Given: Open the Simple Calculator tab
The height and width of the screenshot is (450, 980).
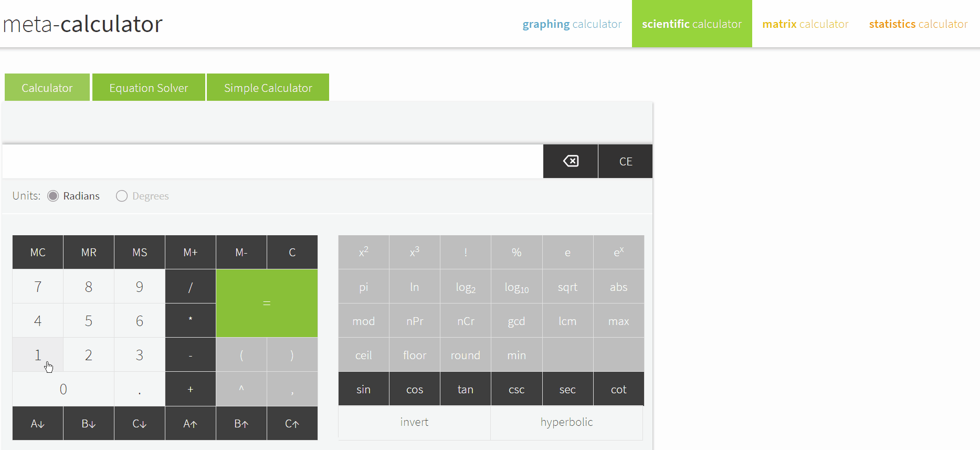Looking at the screenshot, I should (268, 87).
